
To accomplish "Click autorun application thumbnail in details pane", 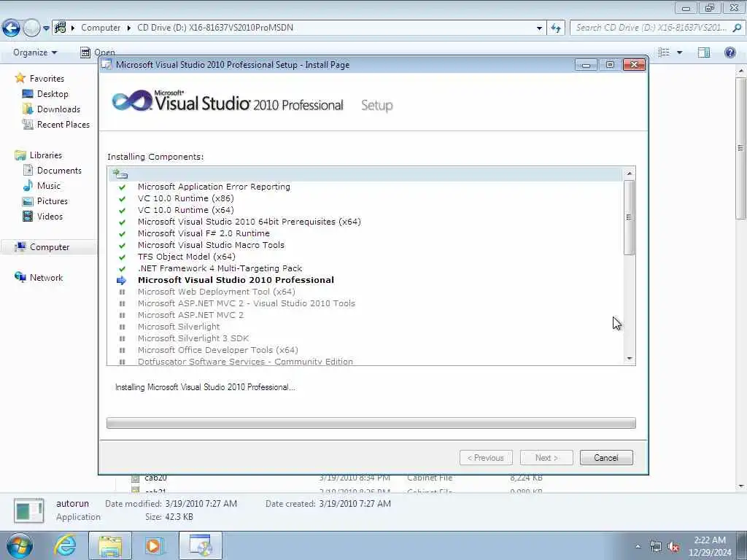I will pyautogui.click(x=29, y=510).
